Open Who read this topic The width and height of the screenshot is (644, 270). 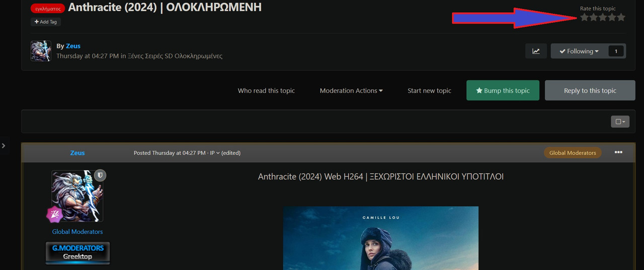tap(266, 91)
